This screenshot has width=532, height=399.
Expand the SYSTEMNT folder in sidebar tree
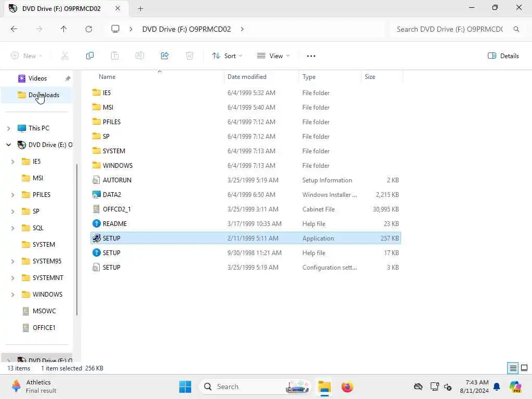point(12,278)
